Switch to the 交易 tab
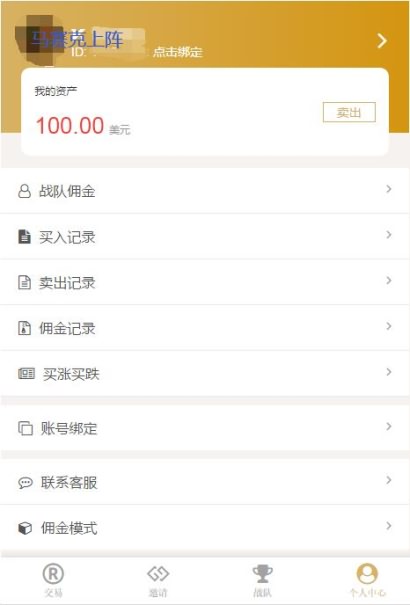410x605 pixels. click(x=53, y=580)
